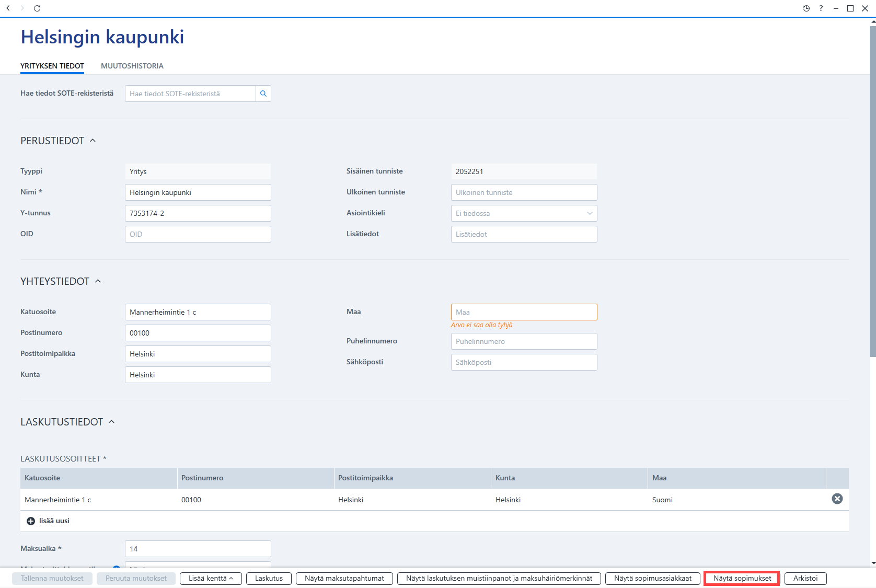Click the Näytä sopimukset button
The height and width of the screenshot is (588, 876).
[x=742, y=579]
